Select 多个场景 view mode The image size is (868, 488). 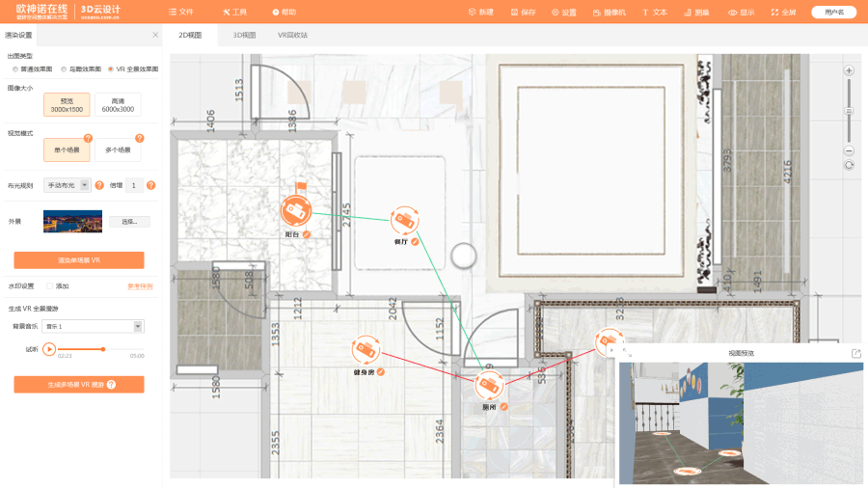pos(118,149)
